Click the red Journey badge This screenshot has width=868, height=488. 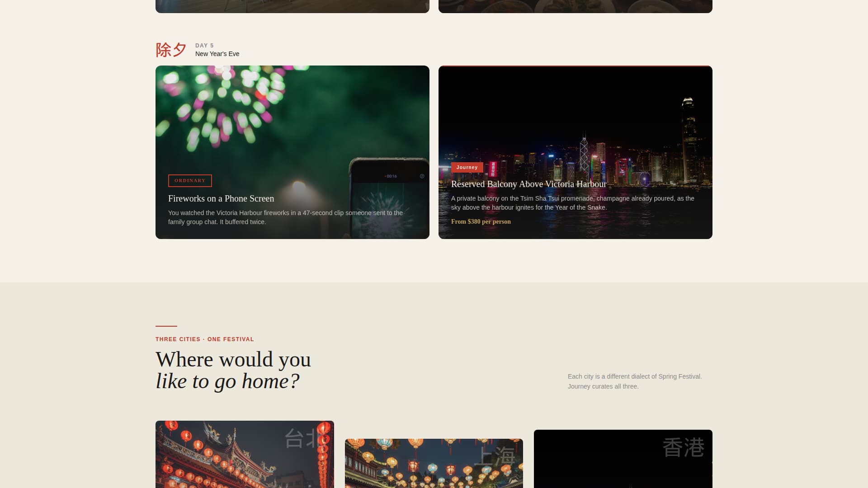[x=467, y=167]
